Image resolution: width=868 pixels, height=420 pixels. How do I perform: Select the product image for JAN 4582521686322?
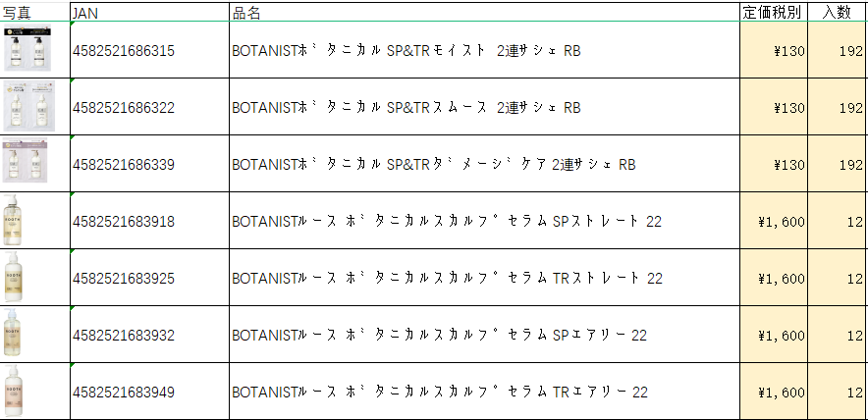click(x=27, y=107)
